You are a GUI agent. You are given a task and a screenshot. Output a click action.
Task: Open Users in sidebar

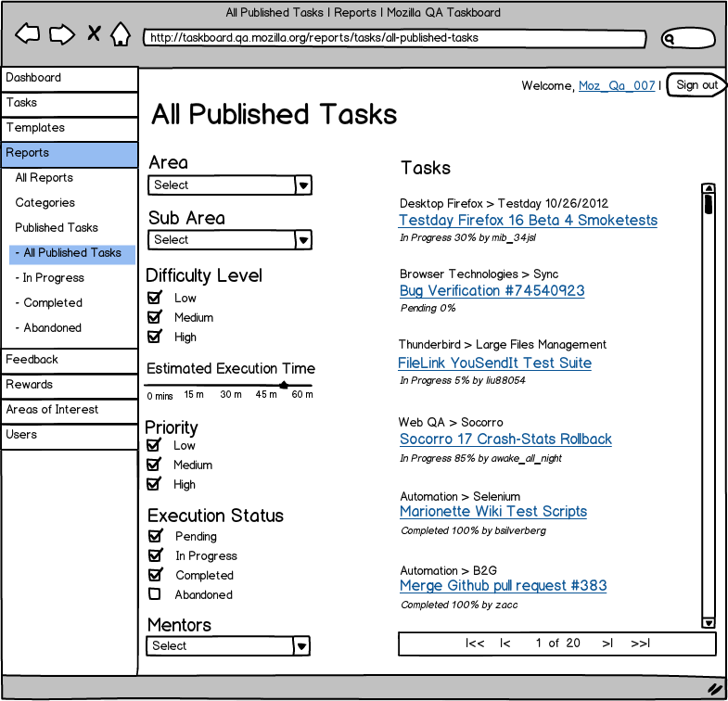tap(70, 436)
